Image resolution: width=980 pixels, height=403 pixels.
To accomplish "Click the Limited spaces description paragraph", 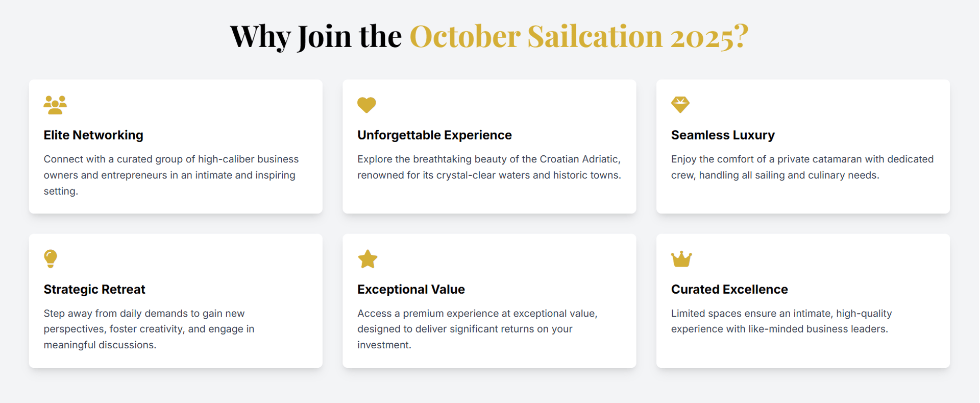I will click(781, 321).
